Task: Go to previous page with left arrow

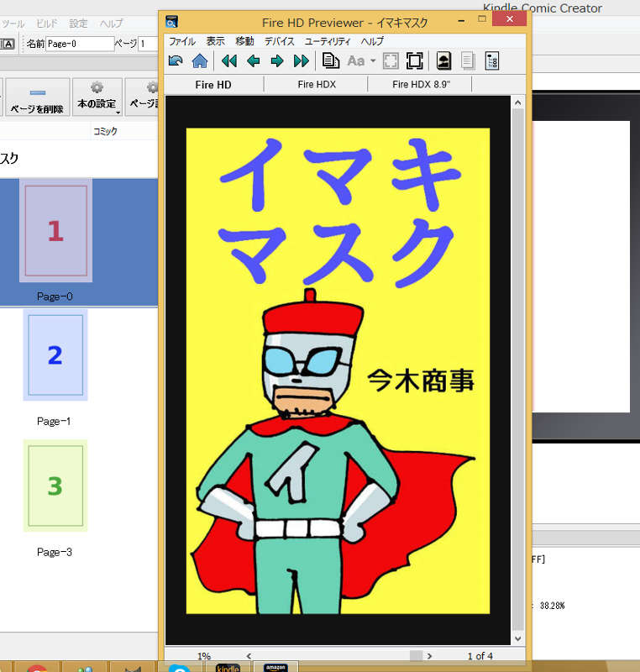Action: click(x=254, y=60)
